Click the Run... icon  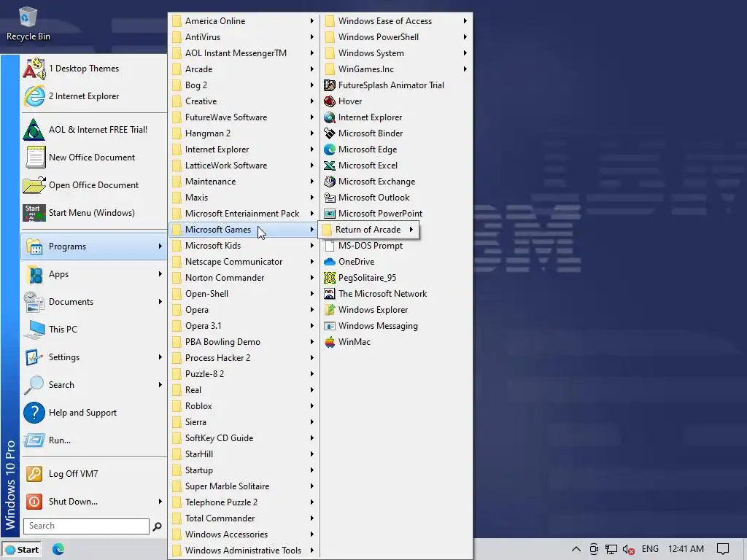coord(34,440)
